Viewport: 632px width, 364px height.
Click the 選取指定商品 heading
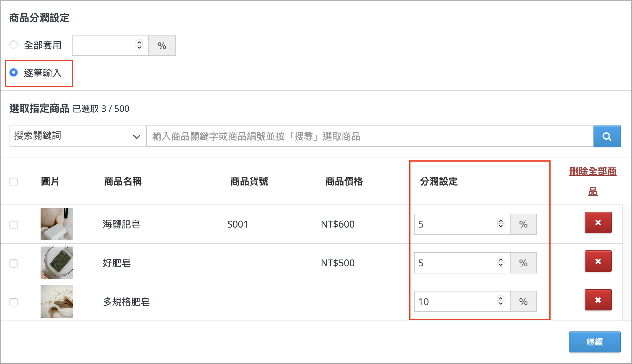(39, 109)
